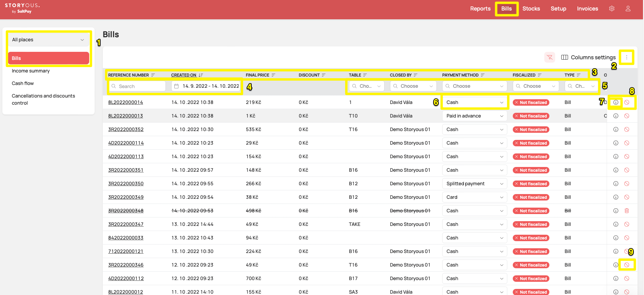The height and width of the screenshot is (295, 644).
Task: Open the Closed By filter dropdown
Action: point(413,86)
